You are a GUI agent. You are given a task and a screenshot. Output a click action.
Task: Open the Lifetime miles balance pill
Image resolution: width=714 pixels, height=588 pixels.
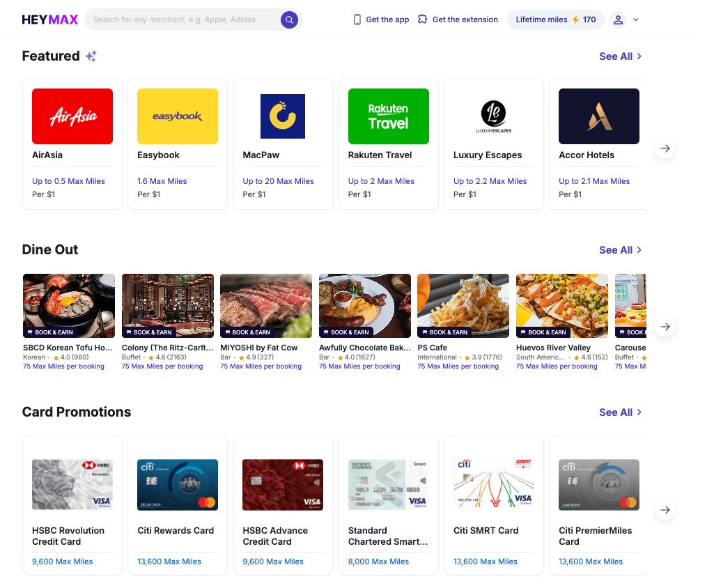tap(555, 20)
